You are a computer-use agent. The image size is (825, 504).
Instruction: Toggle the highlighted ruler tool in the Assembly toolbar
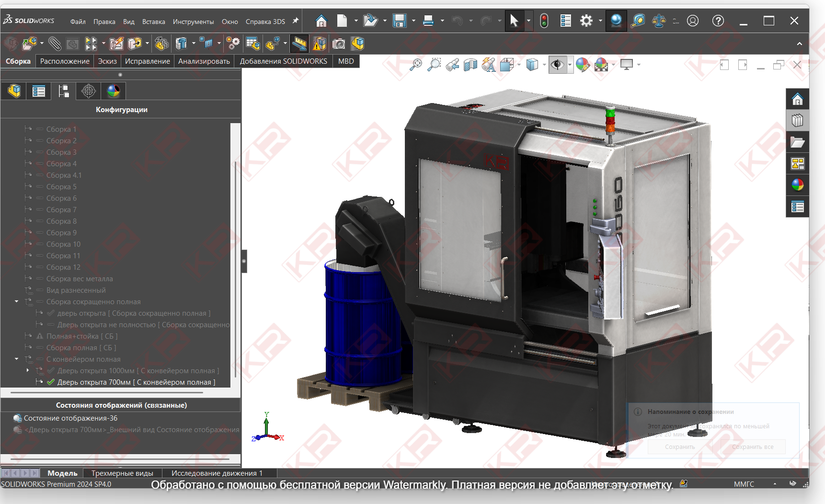[299, 44]
